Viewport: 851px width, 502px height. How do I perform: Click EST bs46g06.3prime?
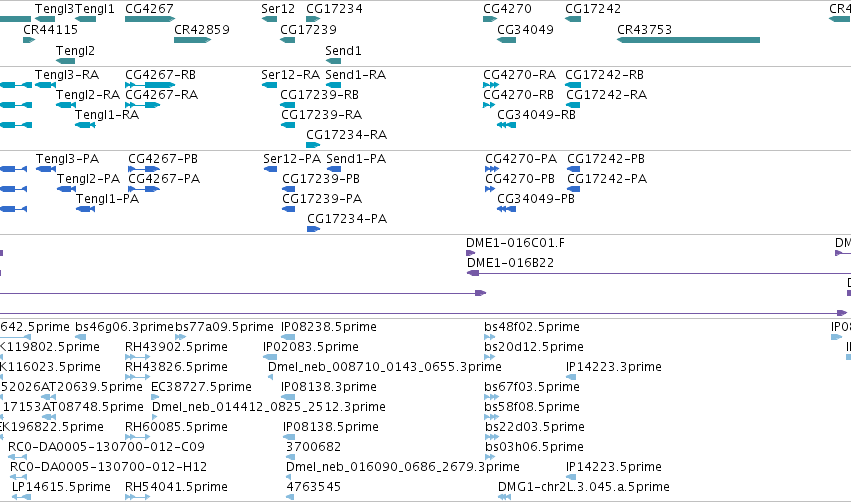tap(124, 327)
